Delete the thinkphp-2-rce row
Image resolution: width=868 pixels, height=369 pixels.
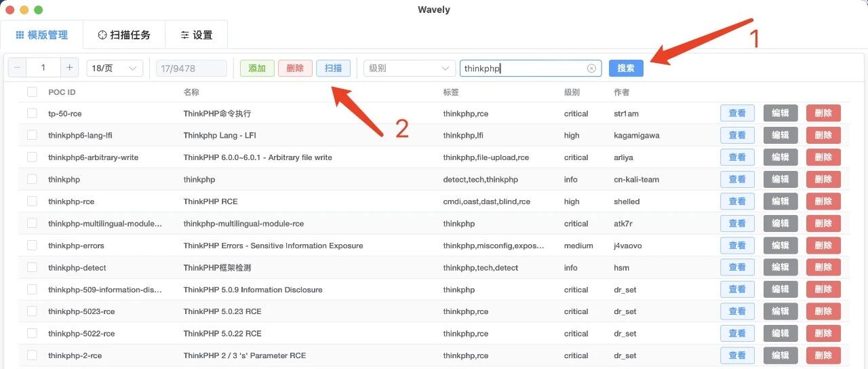click(x=823, y=355)
